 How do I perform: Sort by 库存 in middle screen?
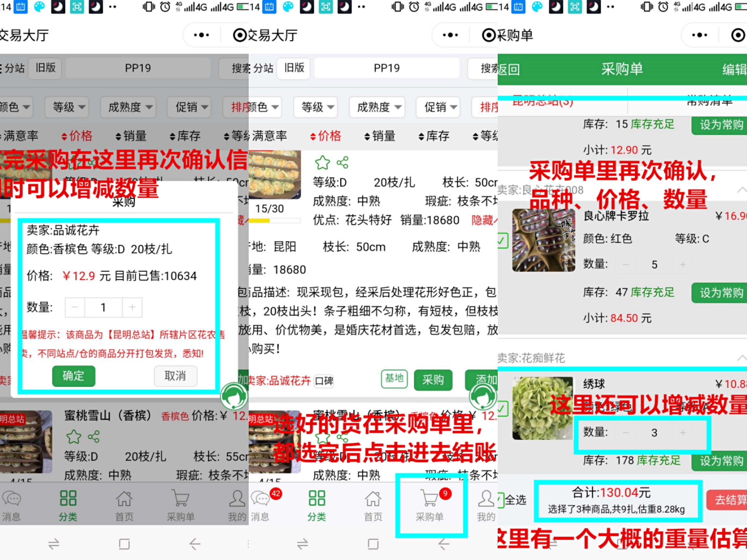(x=434, y=136)
